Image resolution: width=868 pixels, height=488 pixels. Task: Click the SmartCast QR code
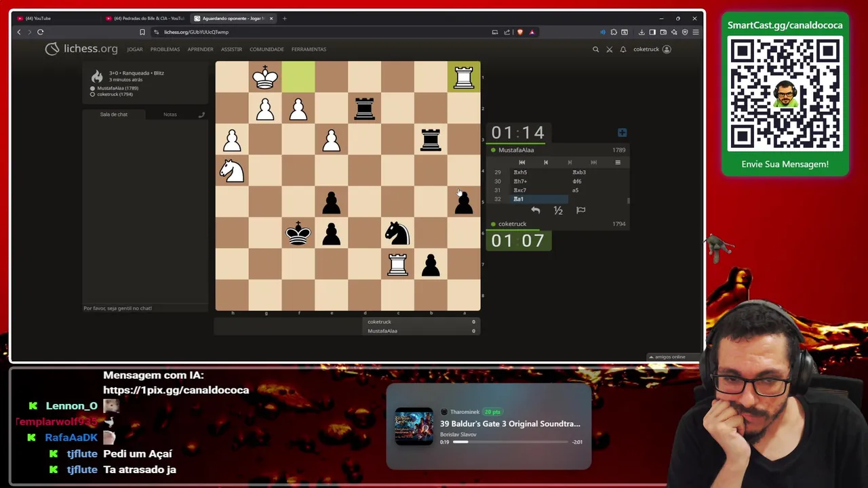pyautogui.click(x=785, y=94)
